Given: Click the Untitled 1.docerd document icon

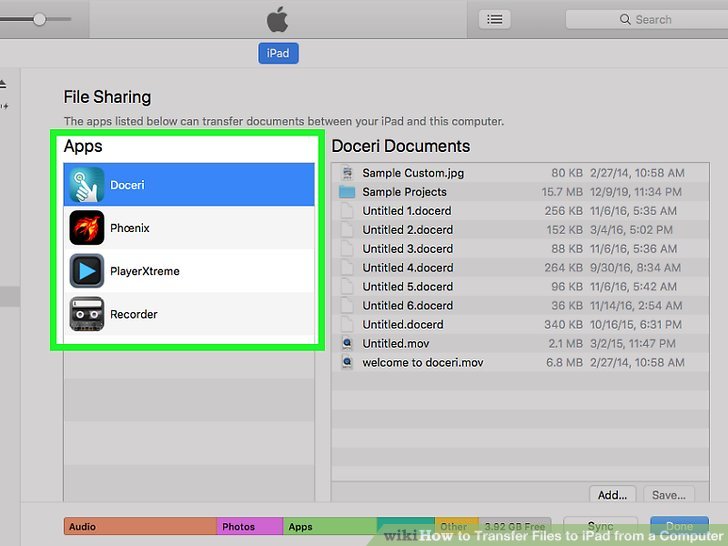Looking at the screenshot, I should 347,211.
